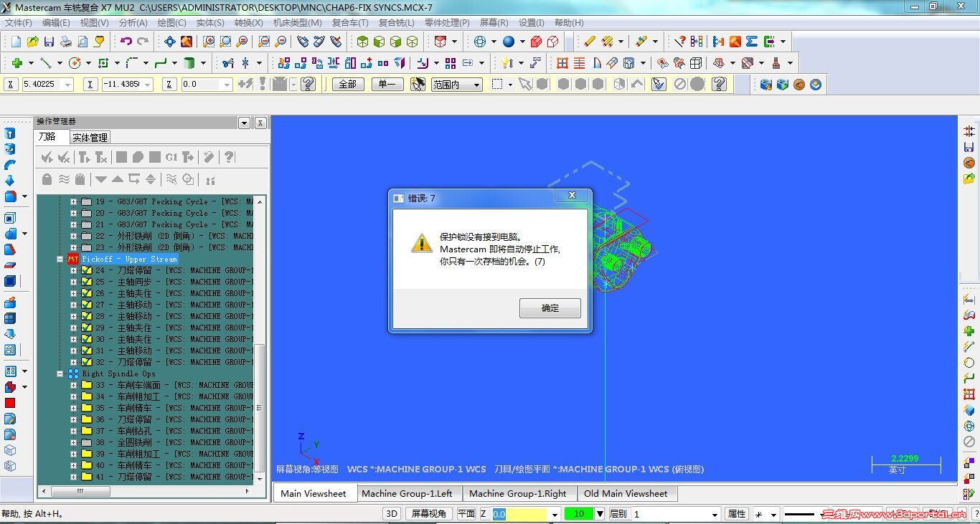Screen dimensions: 980x524
Task: Expand operation 33 车削车端面
Action: click(x=73, y=385)
